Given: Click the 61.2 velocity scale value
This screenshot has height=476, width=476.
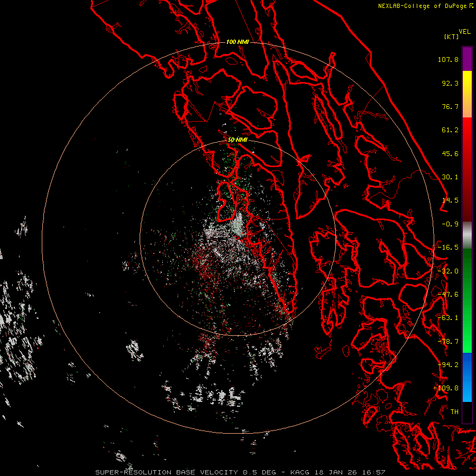Looking at the screenshot, I should (x=450, y=130).
